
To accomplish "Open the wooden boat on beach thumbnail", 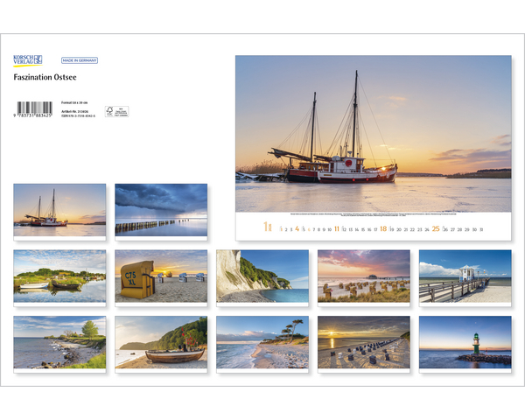I will coord(161,343).
